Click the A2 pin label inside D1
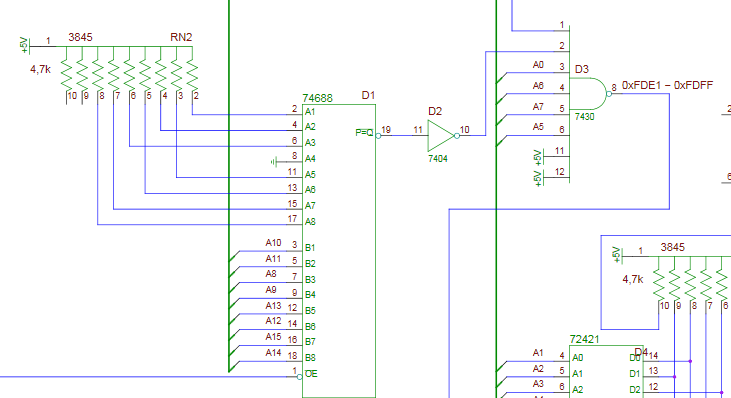 pos(310,127)
